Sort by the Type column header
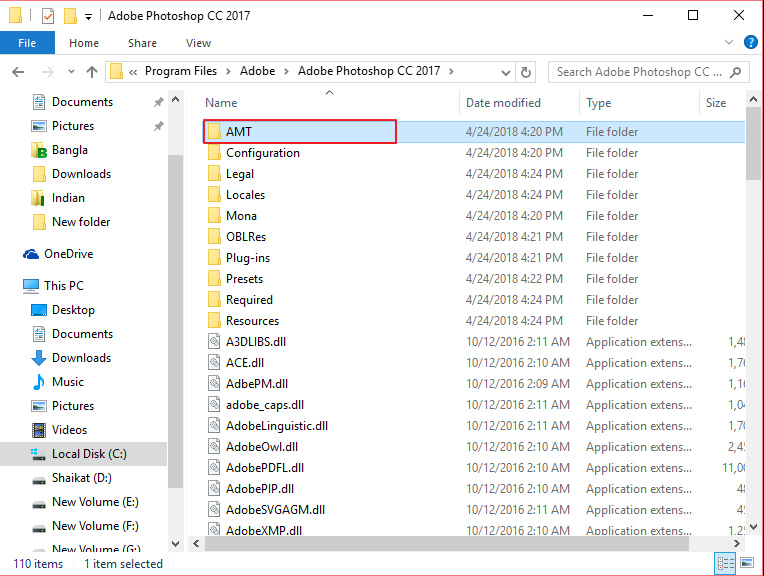This screenshot has height=576, width=764. point(639,103)
